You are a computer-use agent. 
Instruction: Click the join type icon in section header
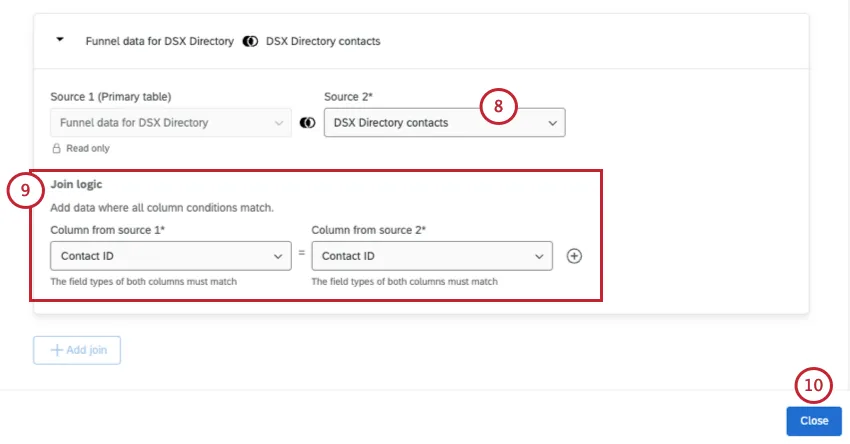tap(250, 41)
